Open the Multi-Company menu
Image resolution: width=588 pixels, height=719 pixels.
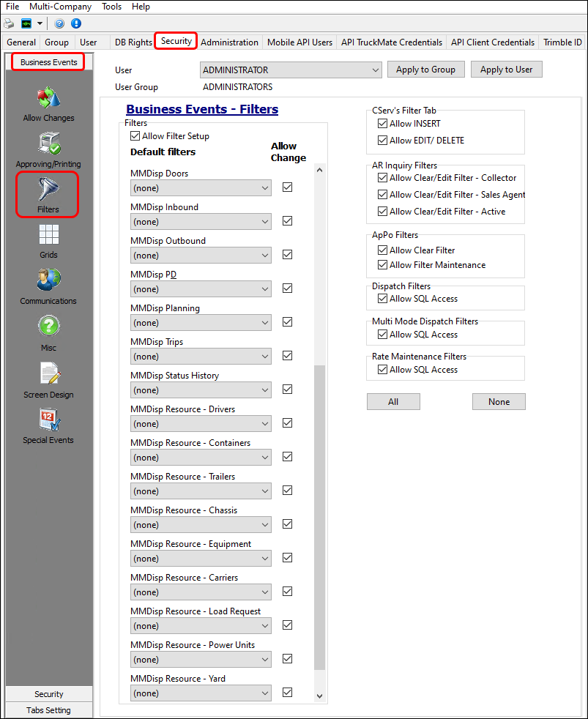tap(60, 7)
